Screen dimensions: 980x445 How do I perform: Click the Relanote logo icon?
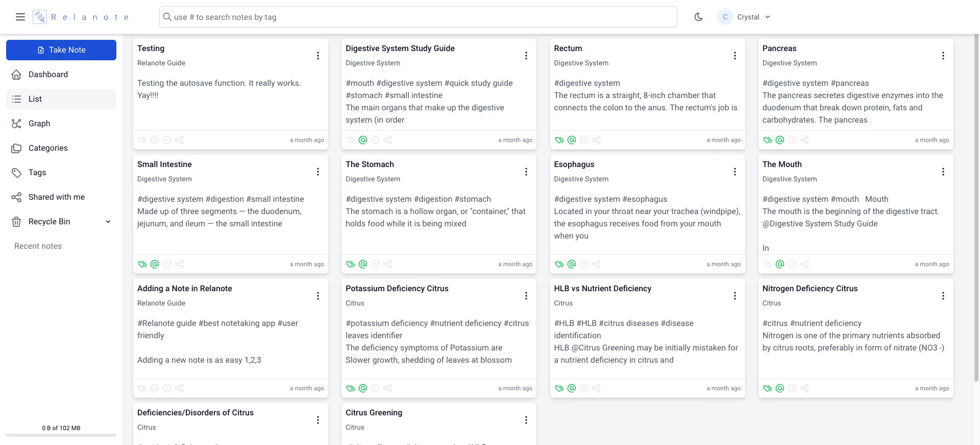[x=40, y=17]
